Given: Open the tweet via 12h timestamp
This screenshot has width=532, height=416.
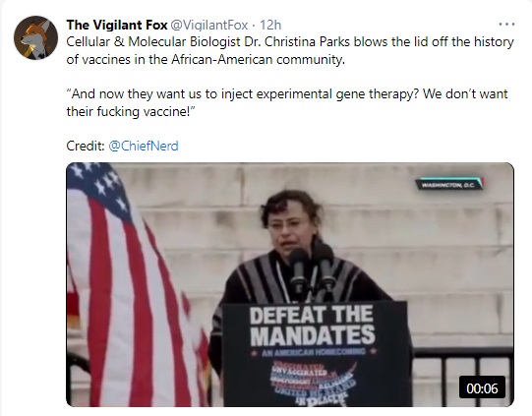Looking at the screenshot, I should (x=270, y=25).
